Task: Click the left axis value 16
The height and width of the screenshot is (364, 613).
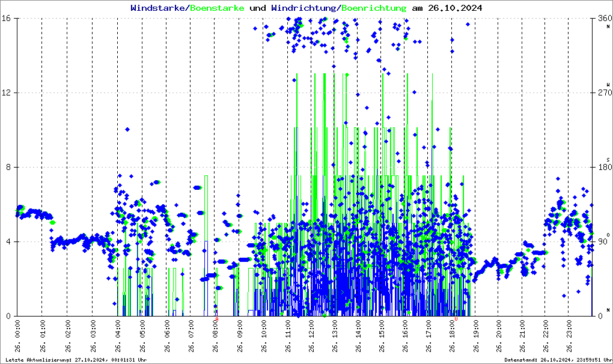Action: (x=5, y=19)
